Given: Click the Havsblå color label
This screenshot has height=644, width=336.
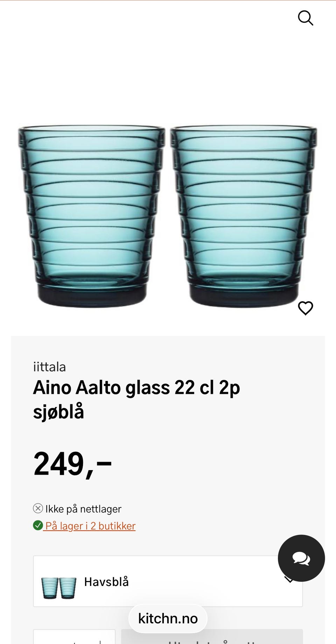Looking at the screenshot, I should pos(106,582).
